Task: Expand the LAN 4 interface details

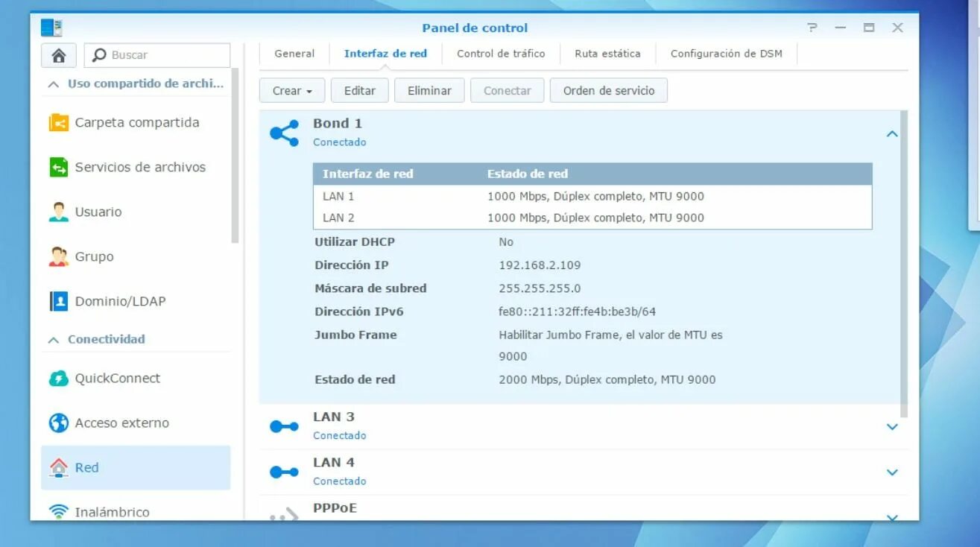Action: click(x=892, y=472)
